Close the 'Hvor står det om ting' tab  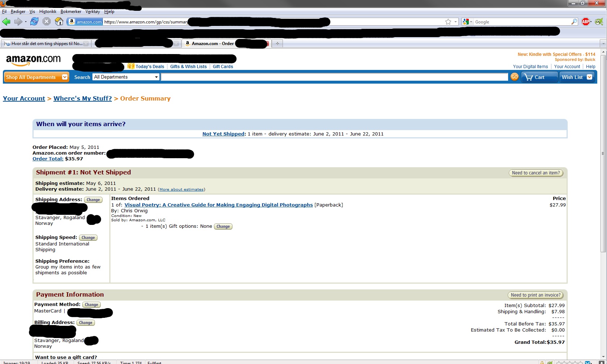tap(86, 44)
